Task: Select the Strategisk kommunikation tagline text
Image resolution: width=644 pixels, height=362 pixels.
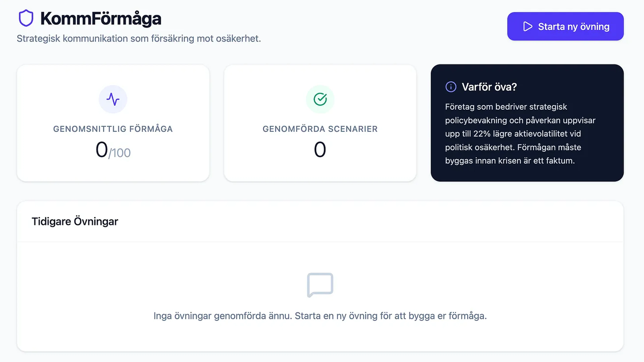Action: coord(139,39)
